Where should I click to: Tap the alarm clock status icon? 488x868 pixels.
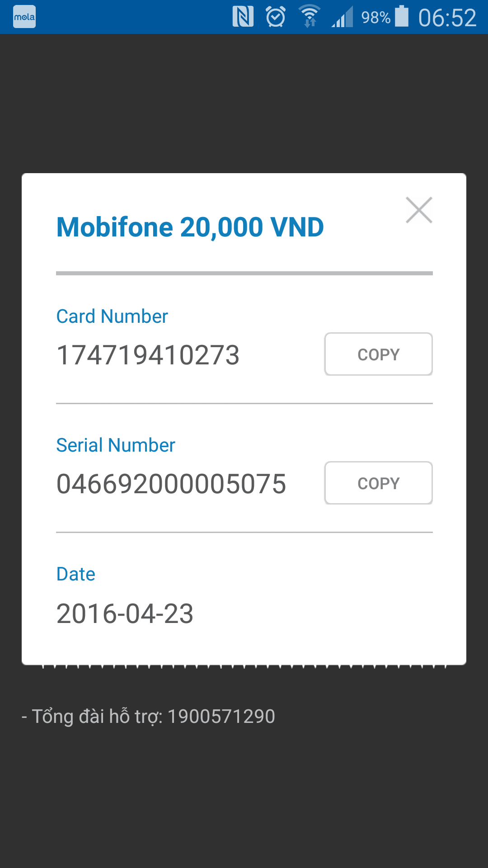coord(276,17)
